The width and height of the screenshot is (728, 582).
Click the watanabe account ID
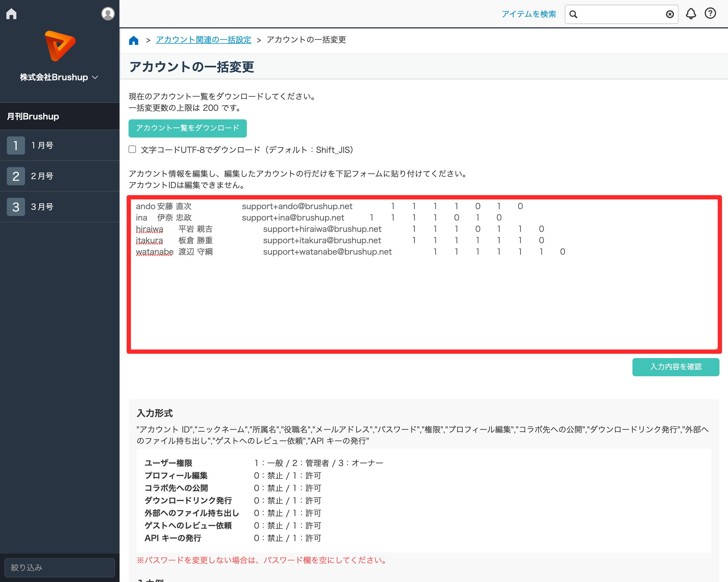coord(155,252)
